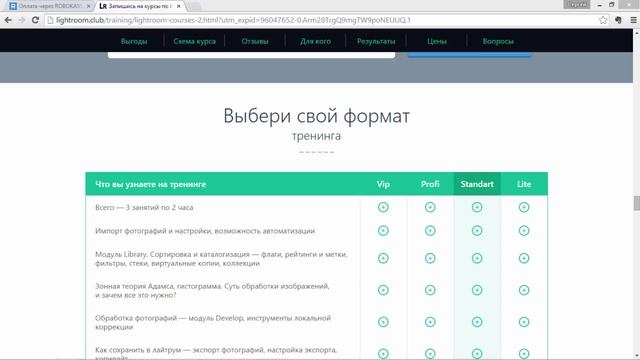The width and height of the screenshot is (640, 360).
Task: Click the 'Зонная теория Адамса' row text
Action: pos(212,291)
